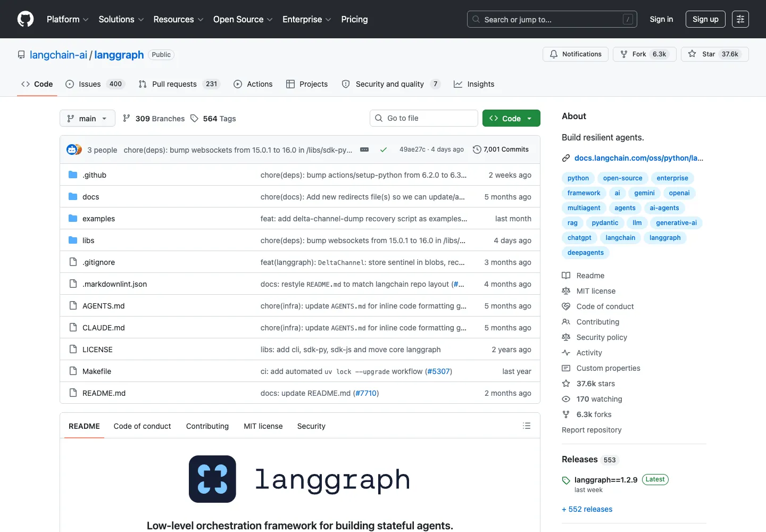This screenshot has width=766, height=532.
Task: Expand the Resources menu
Action: 179,19
